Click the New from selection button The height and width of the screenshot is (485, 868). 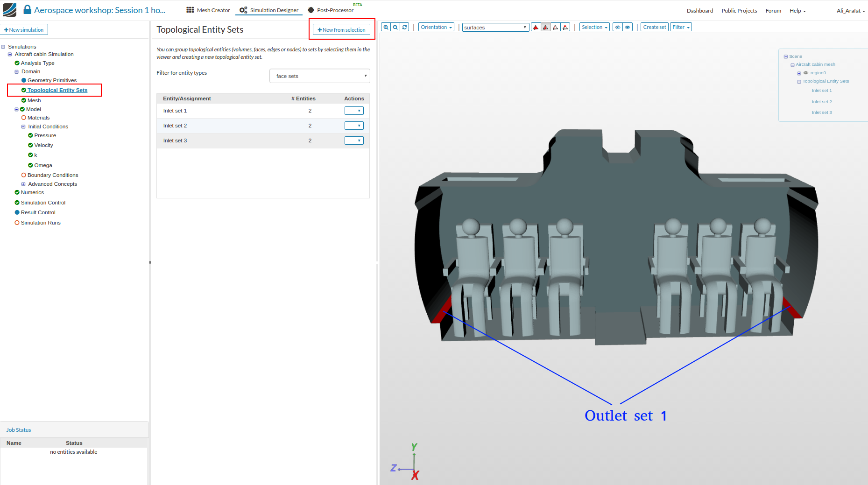[341, 30]
